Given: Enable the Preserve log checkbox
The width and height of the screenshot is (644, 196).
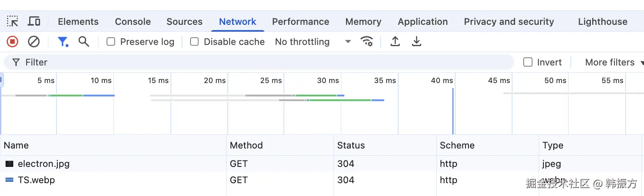Looking at the screenshot, I should (x=111, y=42).
